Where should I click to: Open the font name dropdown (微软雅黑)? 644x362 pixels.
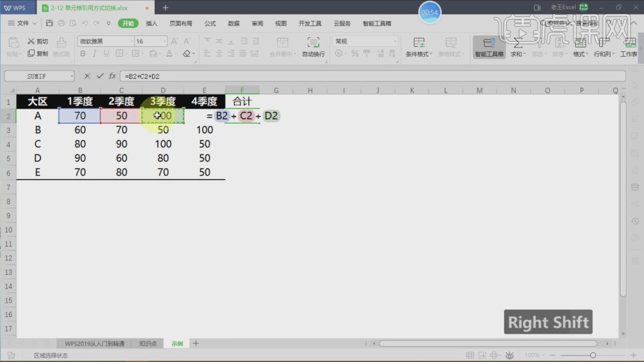pos(131,41)
